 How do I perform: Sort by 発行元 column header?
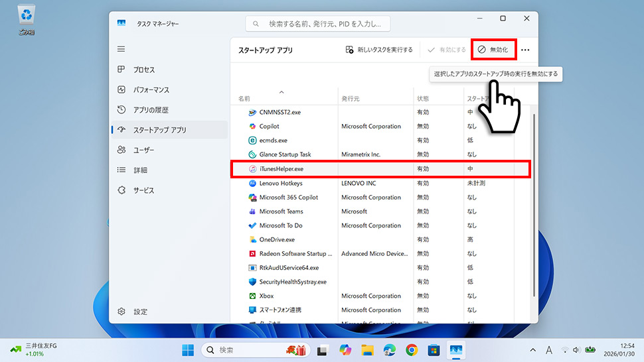click(350, 99)
